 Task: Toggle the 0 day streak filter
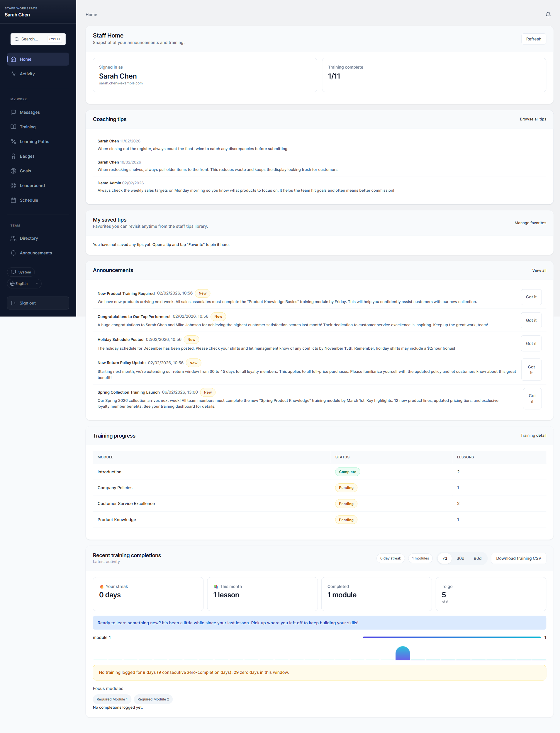tap(390, 558)
